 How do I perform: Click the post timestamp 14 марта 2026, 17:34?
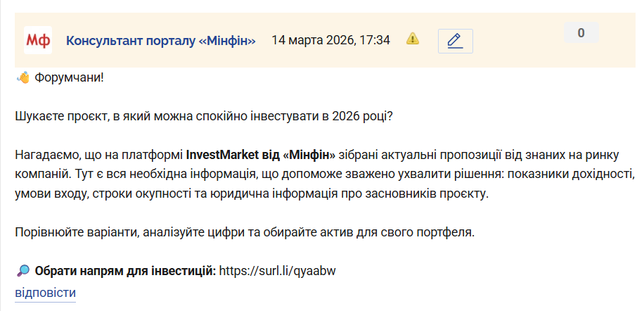(330, 40)
